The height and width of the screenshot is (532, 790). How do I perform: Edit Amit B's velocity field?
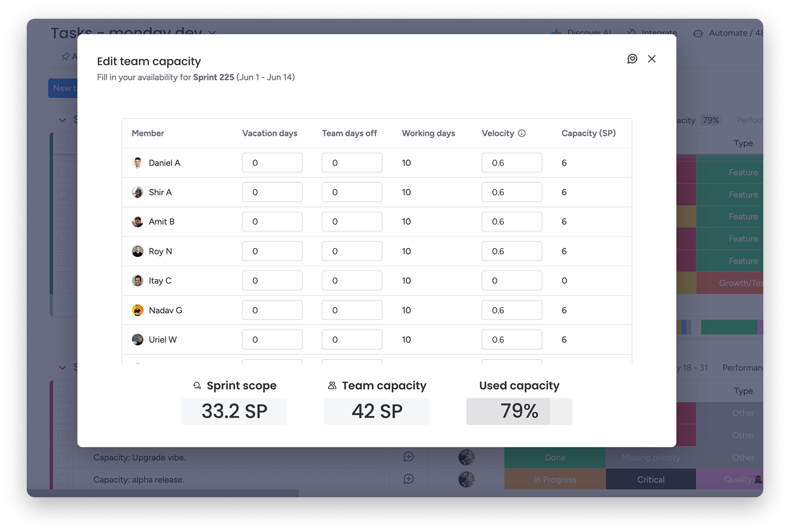[x=512, y=221]
